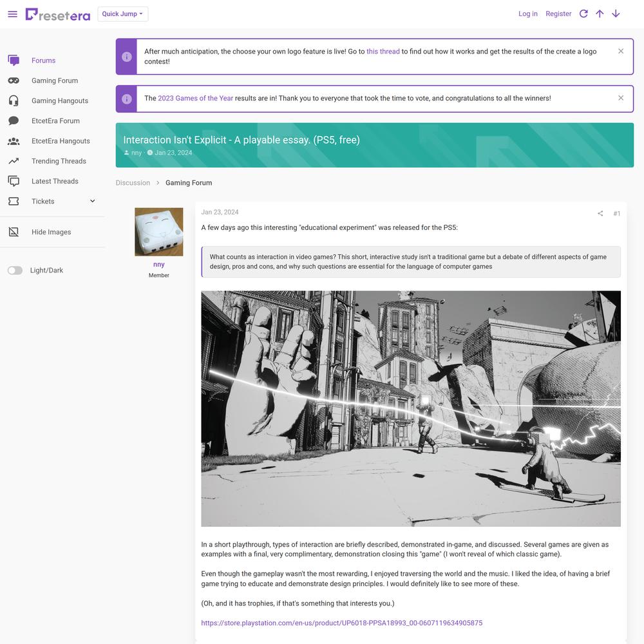
Task: Open the PlayStation Store product link
Action: point(342,623)
